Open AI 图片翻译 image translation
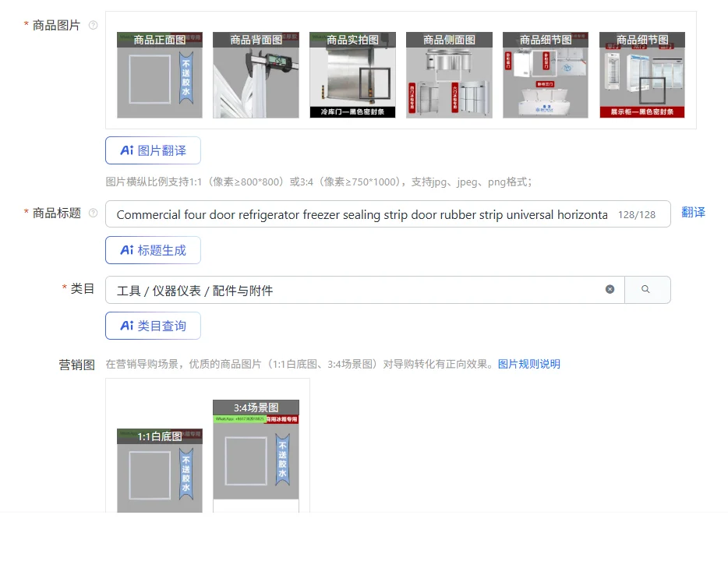The height and width of the screenshot is (568, 728). (x=154, y=150)
